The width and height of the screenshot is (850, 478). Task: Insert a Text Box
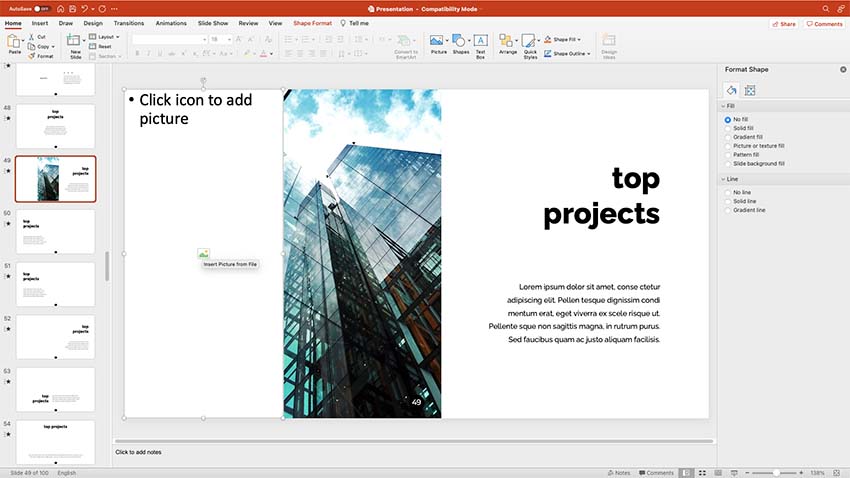[x=480, y=41]
